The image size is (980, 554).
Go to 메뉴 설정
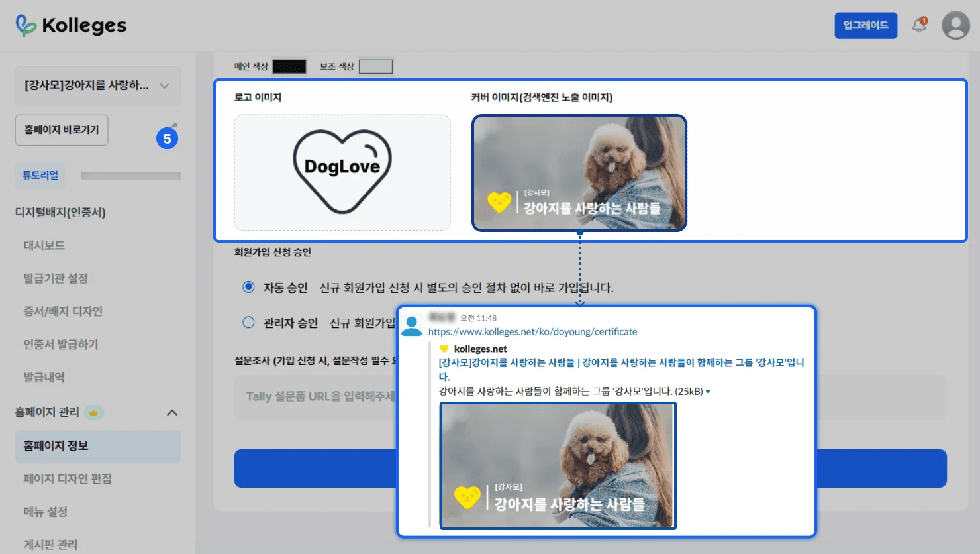[x=46, y=512]
